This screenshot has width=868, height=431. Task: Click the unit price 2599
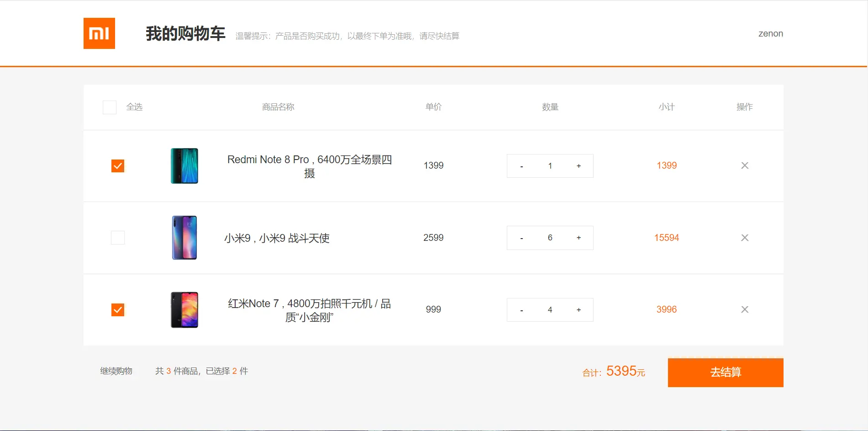click(433, 238)
